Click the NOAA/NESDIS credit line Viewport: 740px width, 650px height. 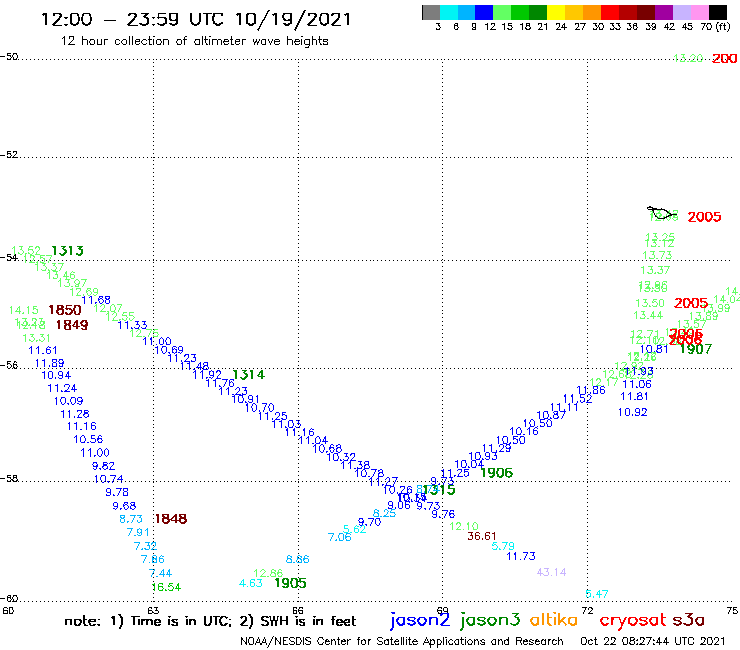coord(402,641)
